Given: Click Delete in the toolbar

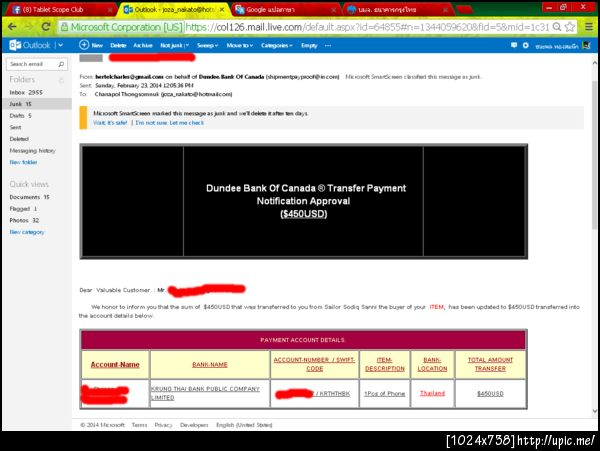Looking at the screenshot, I should pos(118,46).
